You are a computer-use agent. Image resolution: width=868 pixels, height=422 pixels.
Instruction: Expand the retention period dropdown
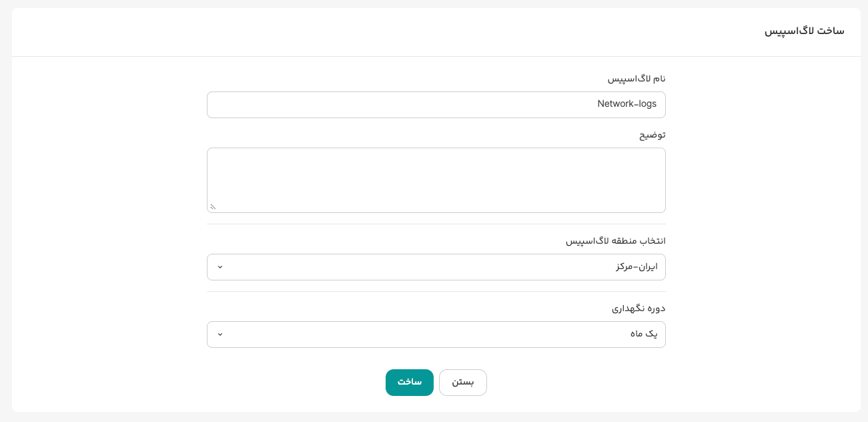(436, 335)
